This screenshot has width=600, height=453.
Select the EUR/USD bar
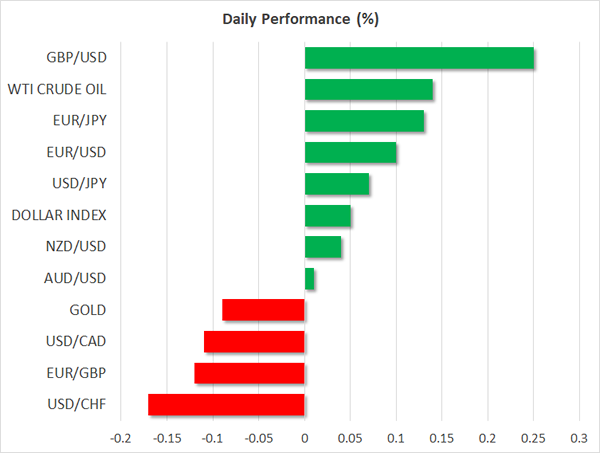coord(350,153)
